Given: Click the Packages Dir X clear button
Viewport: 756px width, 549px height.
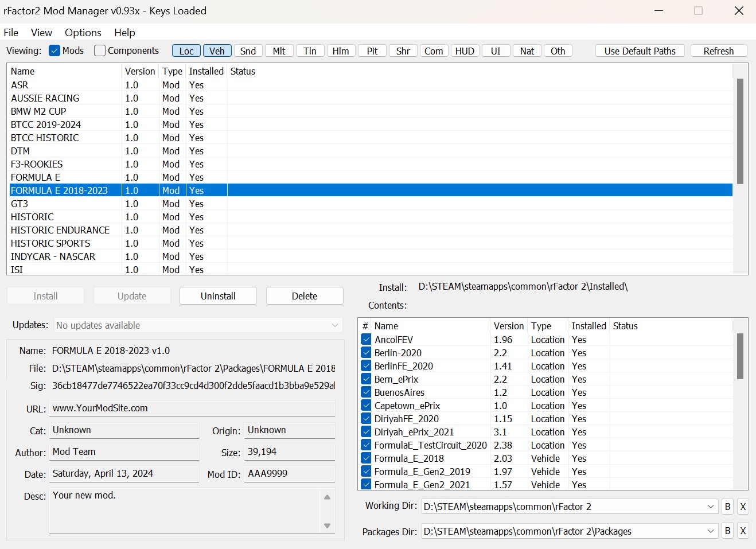Looking at the screenshot, I should [x=743, y=531].
